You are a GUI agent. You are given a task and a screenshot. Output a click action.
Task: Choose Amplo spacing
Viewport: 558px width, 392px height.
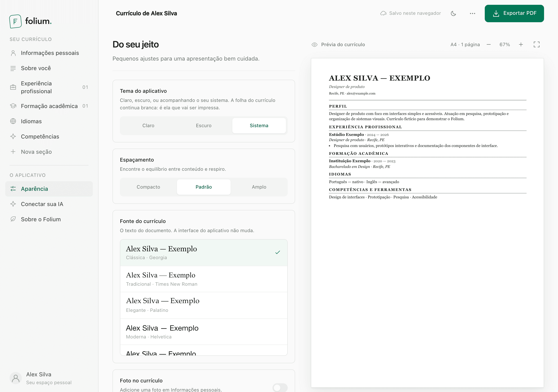(259, 187)
